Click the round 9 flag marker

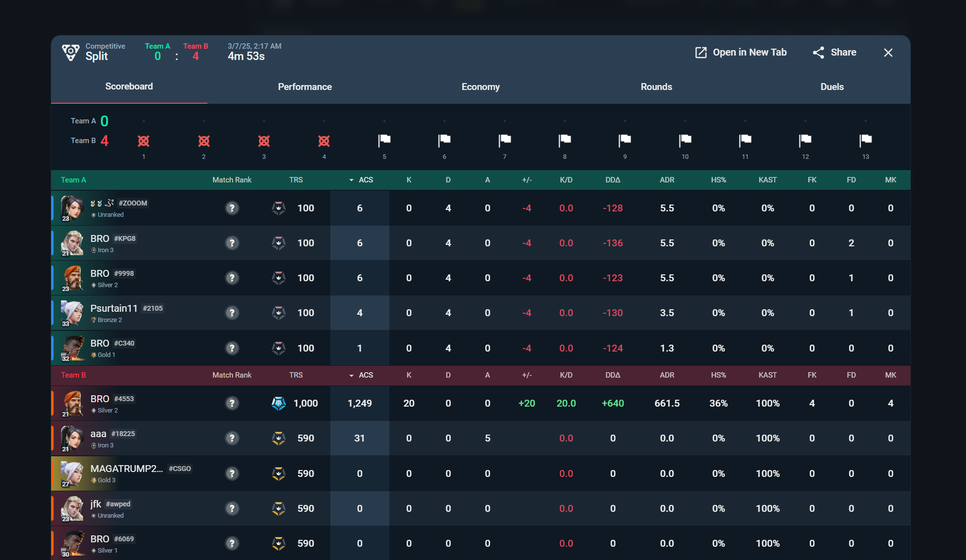pos(624,140)
